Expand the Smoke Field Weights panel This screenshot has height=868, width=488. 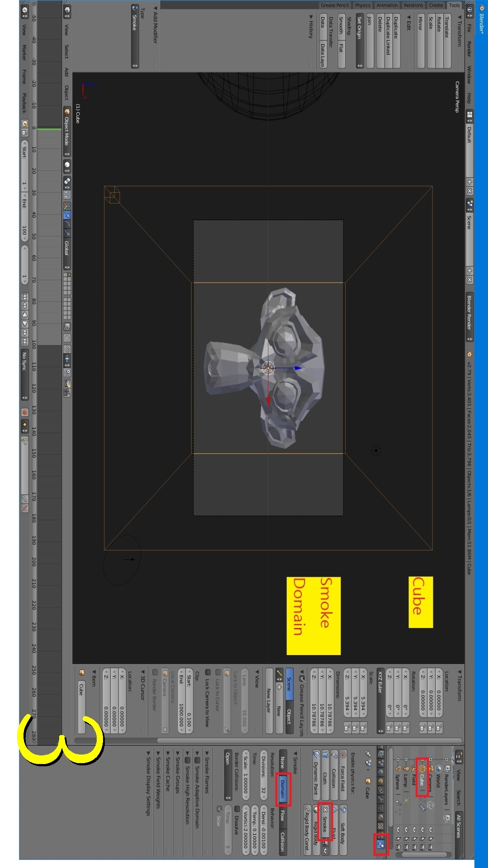click(158, 780)
